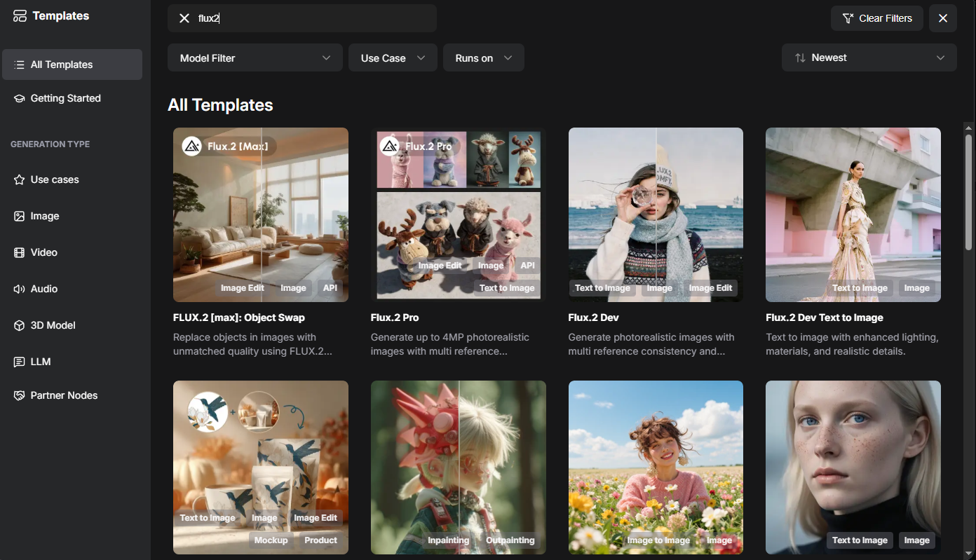Image resolution: width=976 pixels, height=560 pixels.
Task: Click the Outpainting tag on the anime card
Action: [x=510, y=540]
